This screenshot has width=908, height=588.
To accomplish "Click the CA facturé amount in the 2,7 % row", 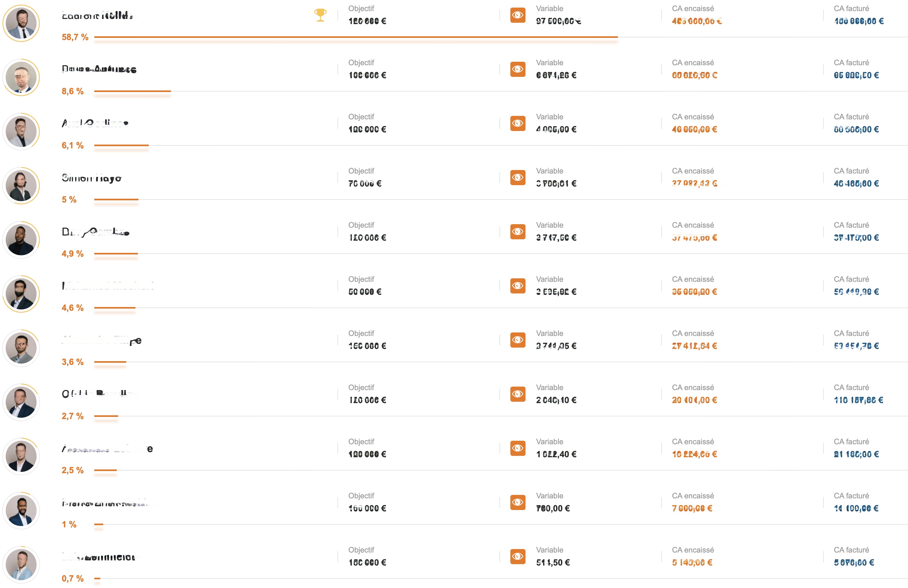I will coord(858,400).
